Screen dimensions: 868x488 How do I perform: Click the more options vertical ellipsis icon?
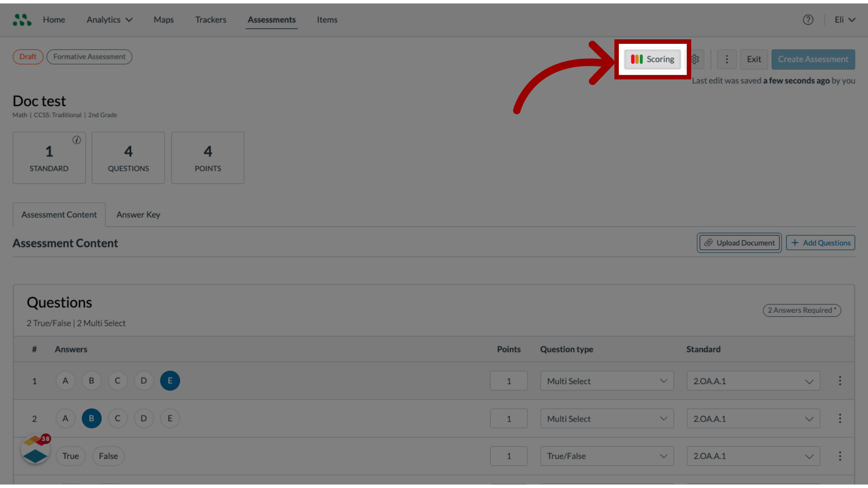[726, 59]
